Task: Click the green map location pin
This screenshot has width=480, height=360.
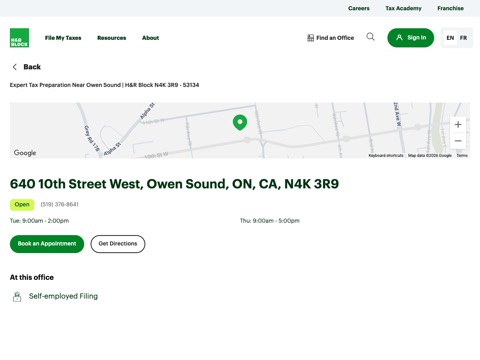Action: (240, 122)
